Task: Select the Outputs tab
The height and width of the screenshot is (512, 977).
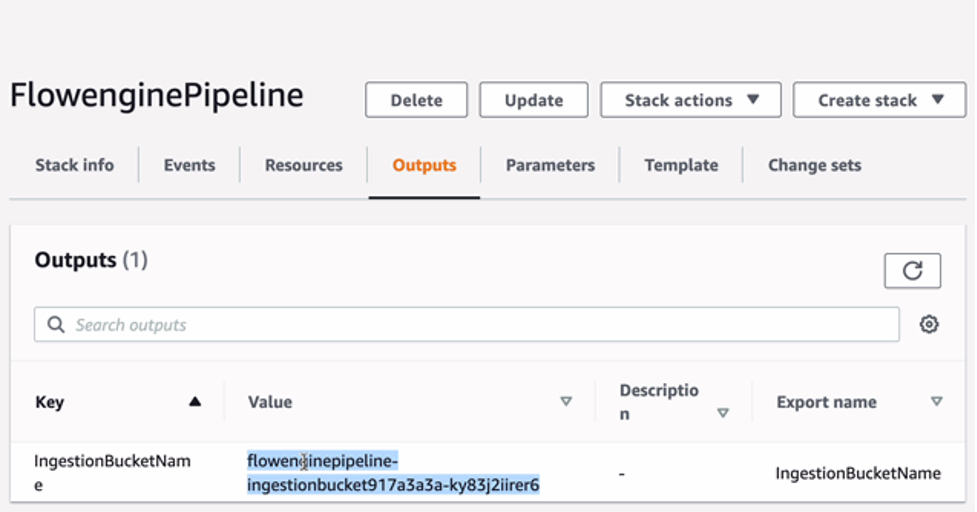Action: tap(424, 165)
